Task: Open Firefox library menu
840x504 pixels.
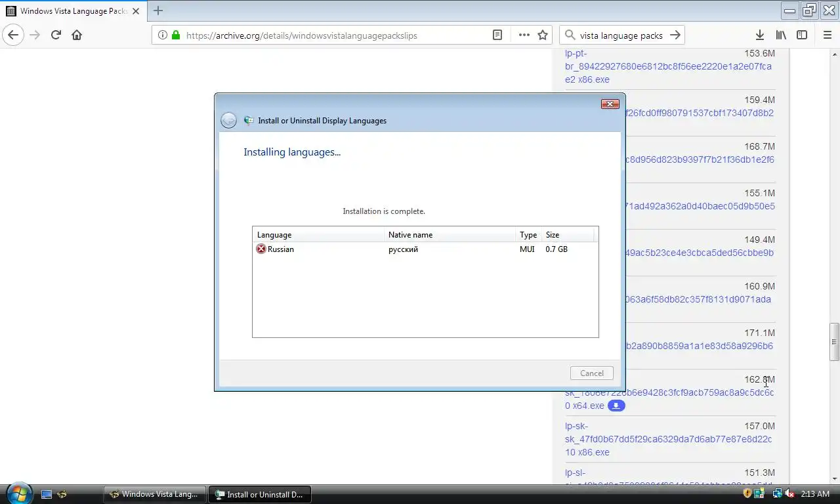Action: point(781,35)
